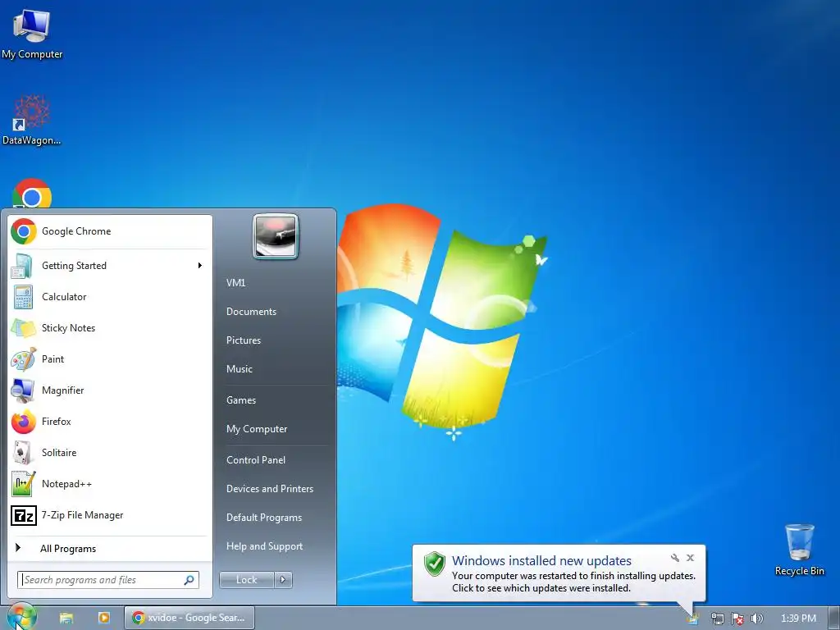
Task: Open Devices and Printers
Action: [x=269, y=489]
